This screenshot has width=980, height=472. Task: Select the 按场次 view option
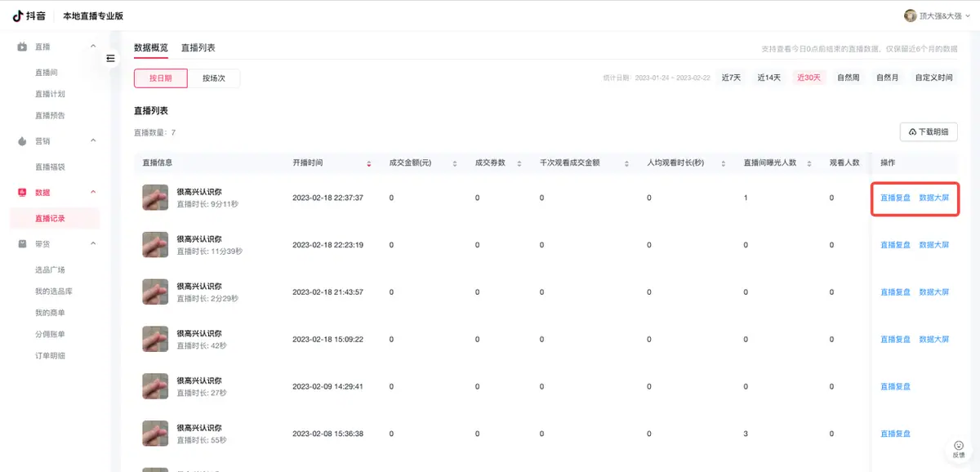click(214, 78)
